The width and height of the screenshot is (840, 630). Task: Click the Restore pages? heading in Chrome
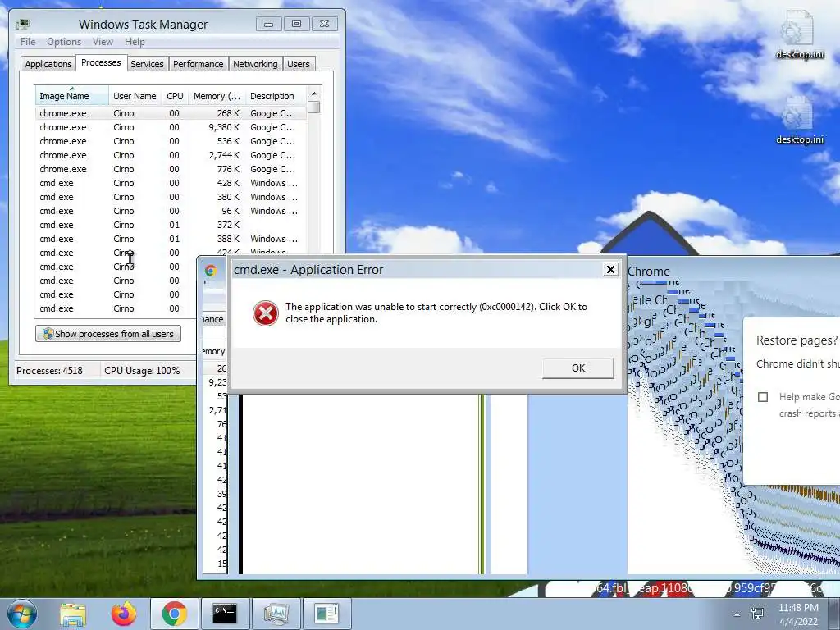click(x=797, y=340)
